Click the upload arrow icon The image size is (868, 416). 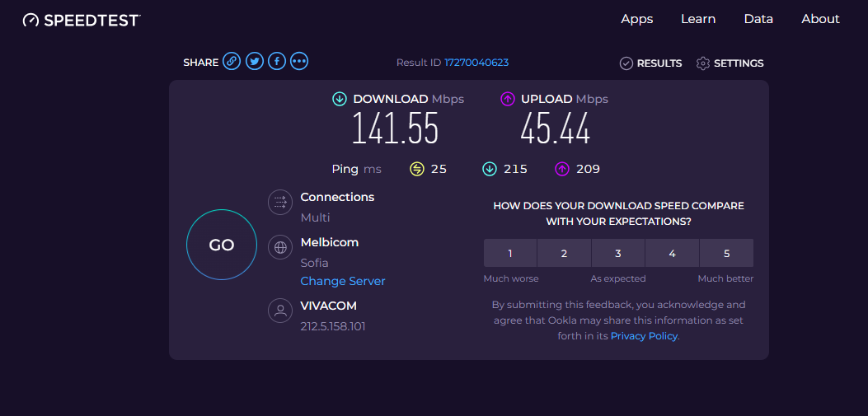pos(508,99)
